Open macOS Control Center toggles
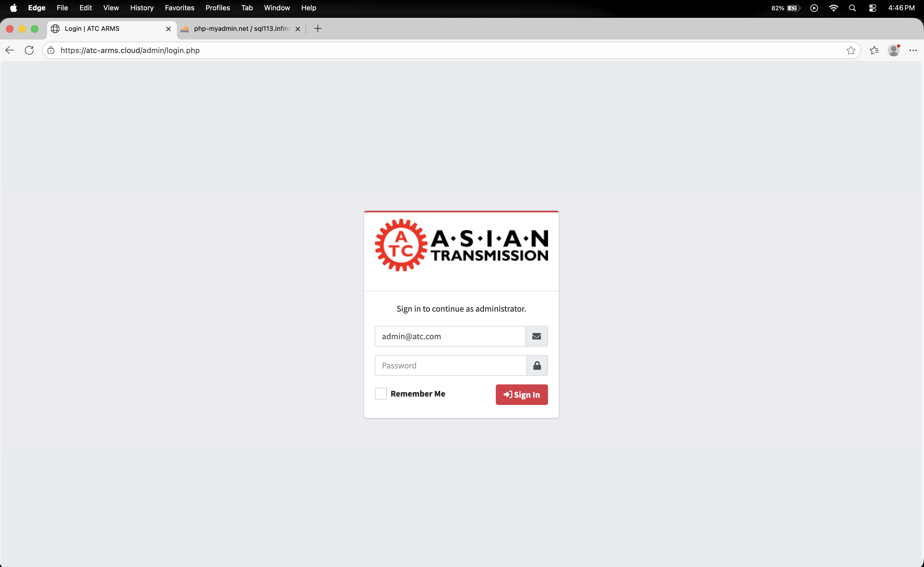The image size is (924, 567). tap(872, 8)
